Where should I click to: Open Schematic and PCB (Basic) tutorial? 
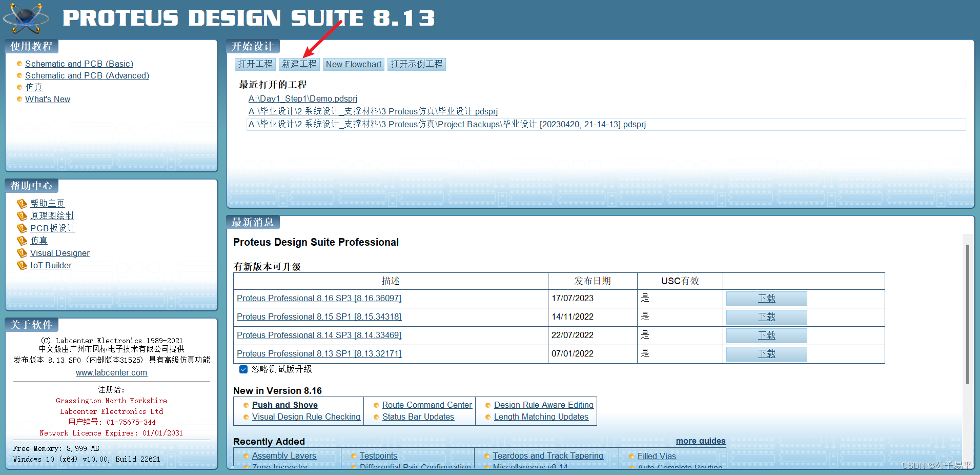(x=79, y=64)
